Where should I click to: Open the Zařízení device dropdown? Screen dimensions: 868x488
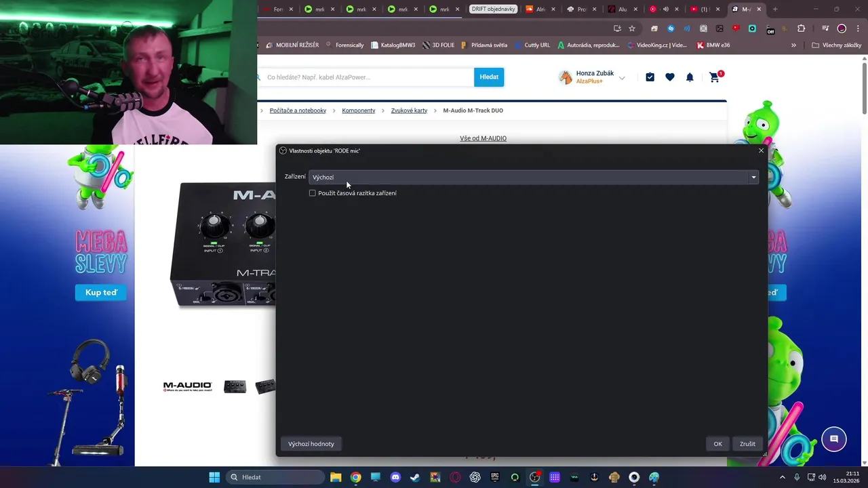534,177
